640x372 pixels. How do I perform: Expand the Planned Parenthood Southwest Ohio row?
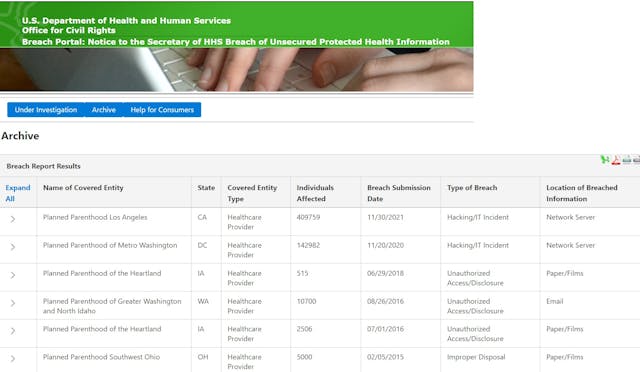(13, 359)
